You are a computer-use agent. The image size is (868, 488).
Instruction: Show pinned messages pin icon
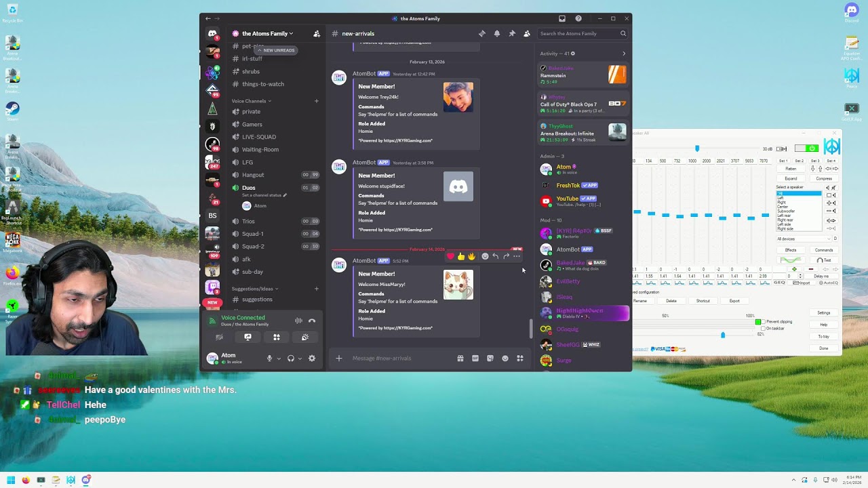click(x=512, y=33)
